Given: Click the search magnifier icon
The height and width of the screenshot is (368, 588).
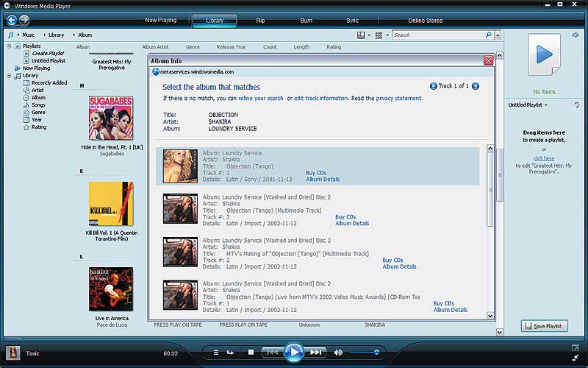Looking at the screenshot, I should (x=488, y=35).
